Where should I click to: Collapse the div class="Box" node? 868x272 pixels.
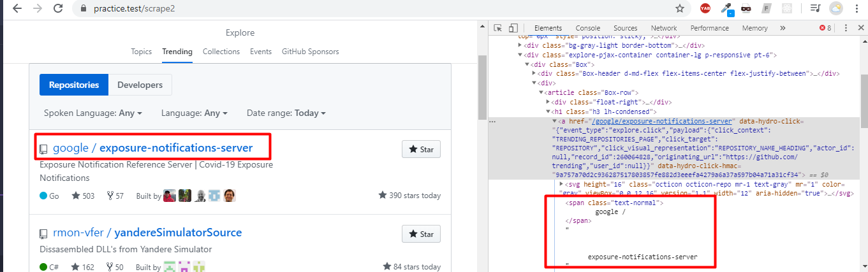pos(527,64)
